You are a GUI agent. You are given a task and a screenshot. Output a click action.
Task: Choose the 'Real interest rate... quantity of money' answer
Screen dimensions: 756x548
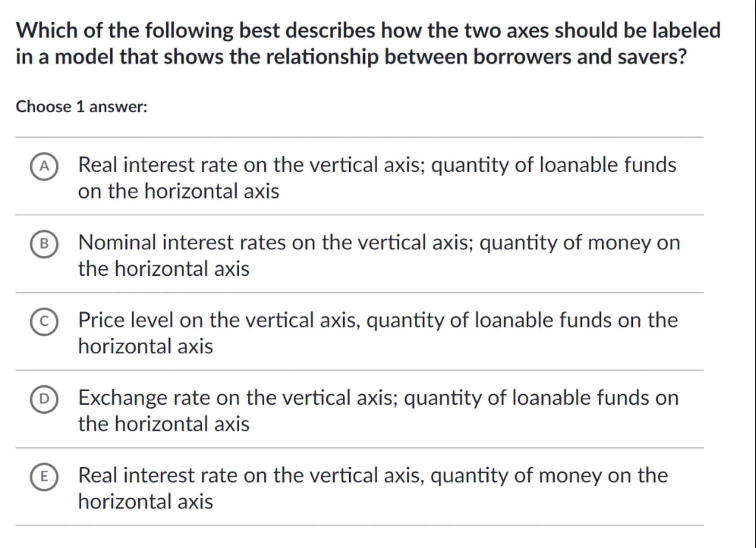tap(373, 476)
